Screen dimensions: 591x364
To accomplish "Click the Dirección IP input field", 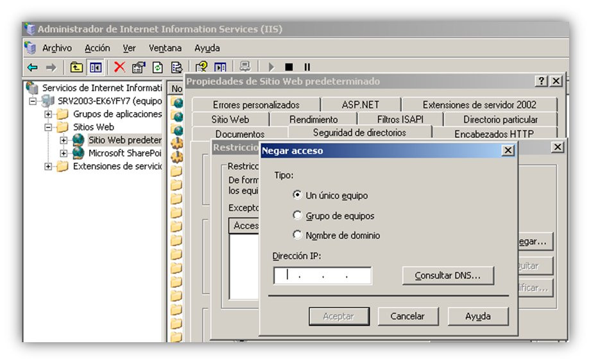I will 322,276.
